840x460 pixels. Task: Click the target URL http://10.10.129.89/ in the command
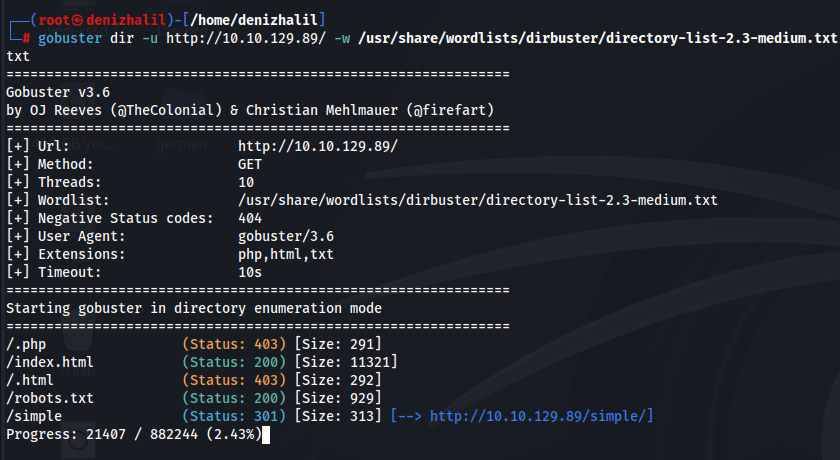click(245, 38)
